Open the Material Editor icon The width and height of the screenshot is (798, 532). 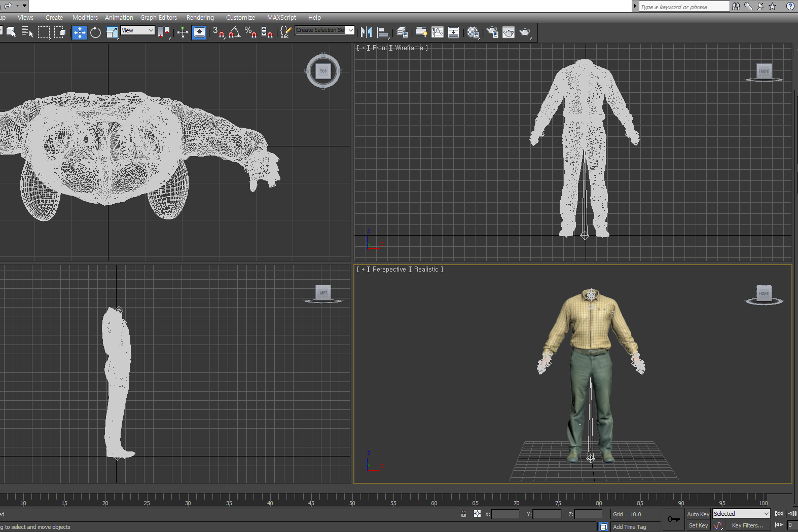tap(473, 32)
